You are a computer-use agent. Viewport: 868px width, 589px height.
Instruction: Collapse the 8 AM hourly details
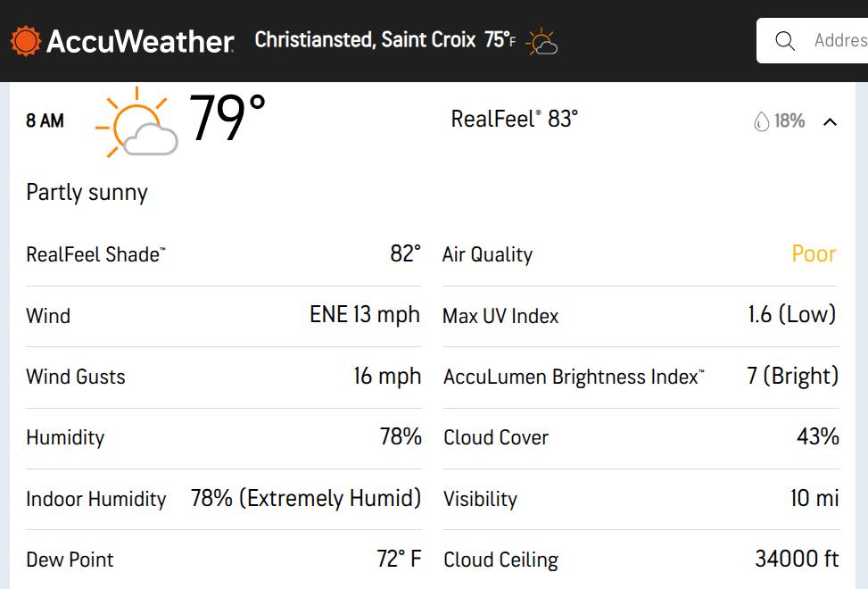[830, 121]
